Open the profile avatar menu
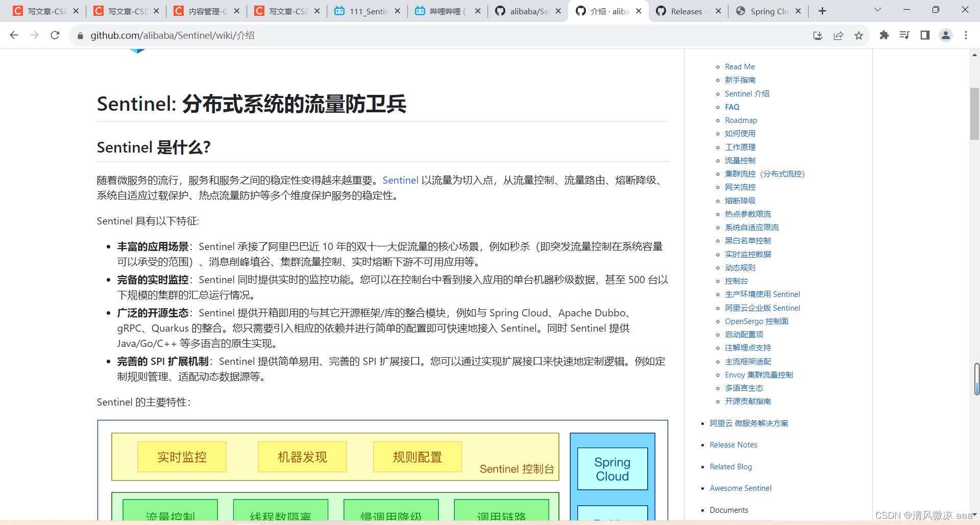 pyautogui.click(x=946, y=35)
